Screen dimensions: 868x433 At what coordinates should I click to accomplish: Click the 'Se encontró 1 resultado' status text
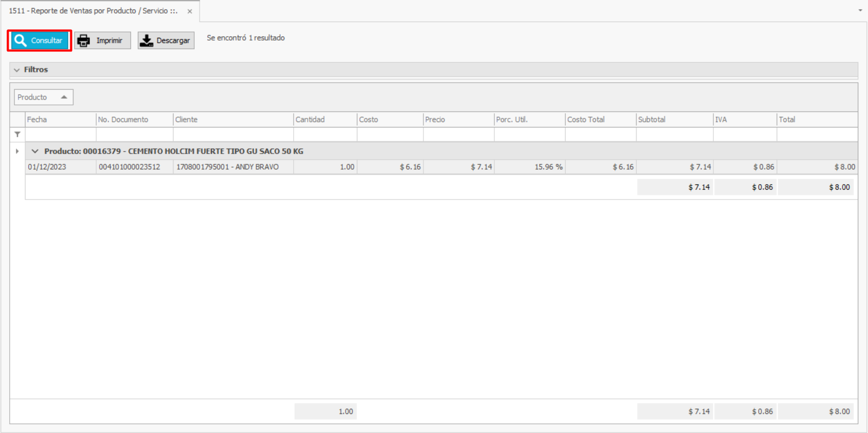(x=246, y=38)
